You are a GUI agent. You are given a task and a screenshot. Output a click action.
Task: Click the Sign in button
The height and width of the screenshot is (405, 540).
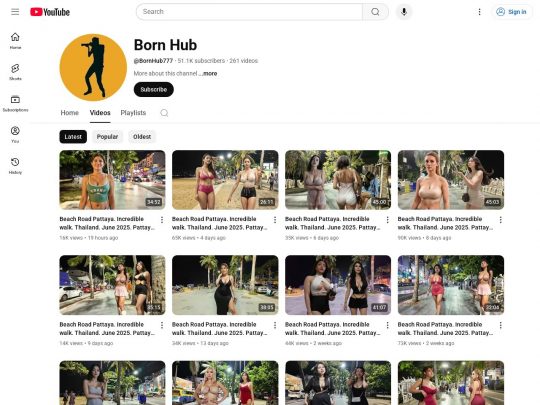coord(511,12)
